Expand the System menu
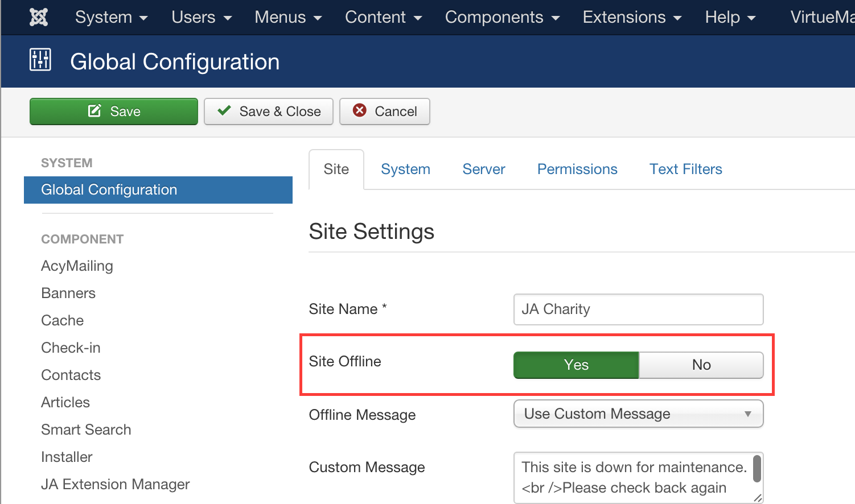This screenshot has height=504, width=855. 112,17
